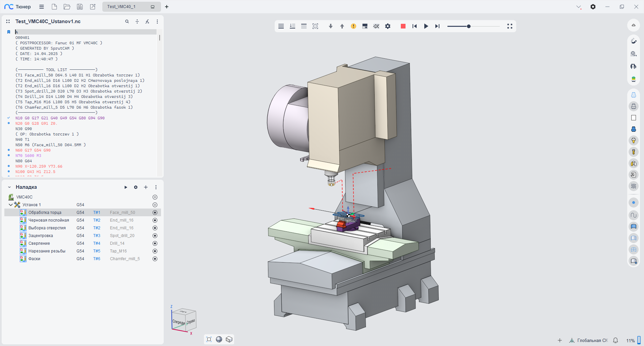Image resolution: width=644 pixels, height=346 pixels.
Task: Click the hamburger menu next to Тюнер
Action: click(x=42, y=7)
